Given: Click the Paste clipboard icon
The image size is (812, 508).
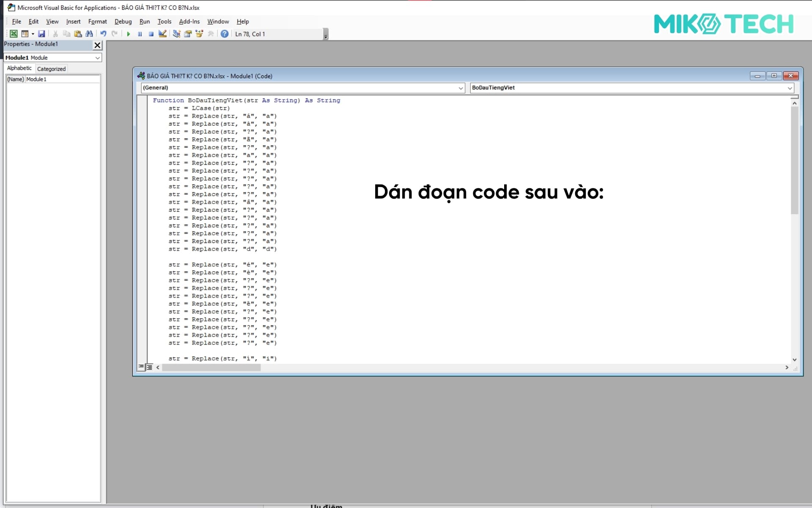Looking at the screenshot, I should pyautogui.click(x=78, y=34).
